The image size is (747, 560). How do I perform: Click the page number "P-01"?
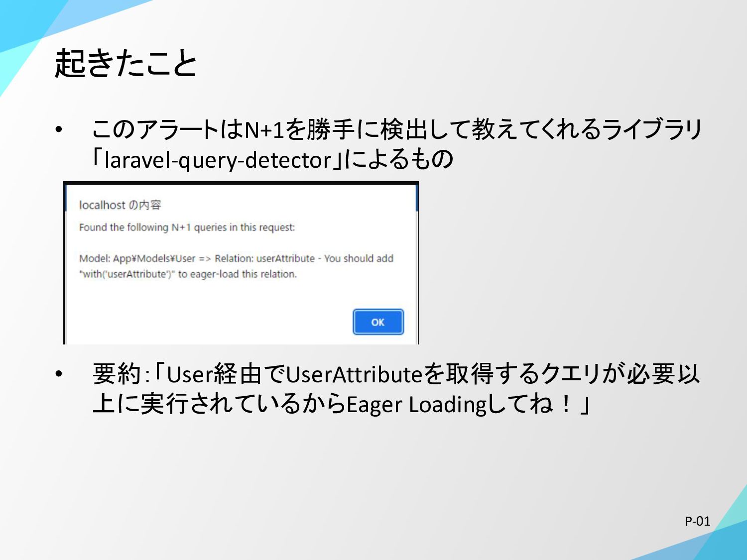click(x=697, y=521)
